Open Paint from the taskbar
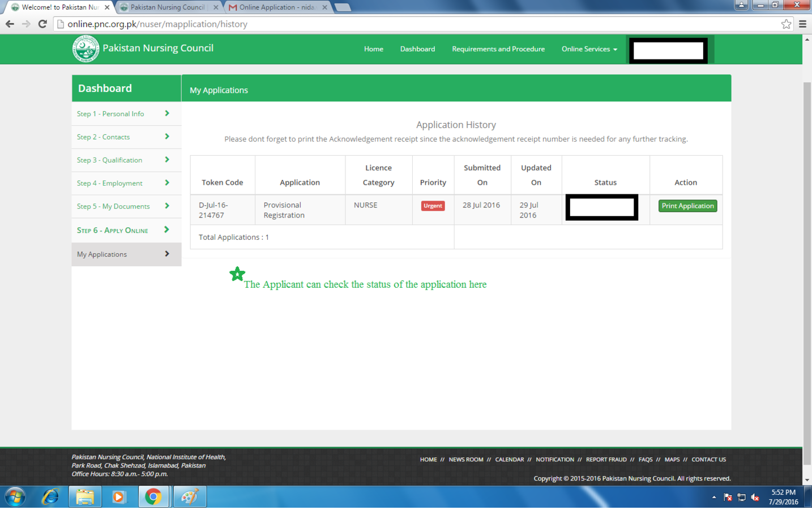The width and height of the screenshot is (812, 510). coord(189,497)
